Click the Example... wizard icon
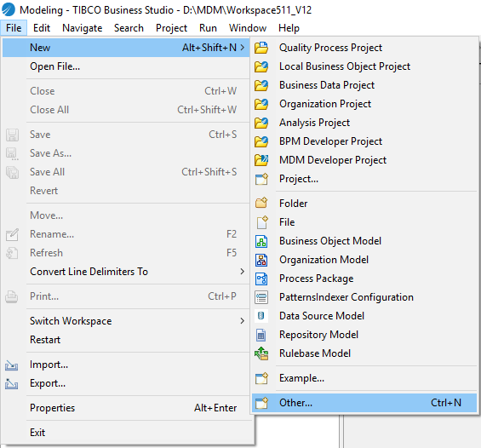The width and height of the screenshot is (481, 448). [261, 378]
